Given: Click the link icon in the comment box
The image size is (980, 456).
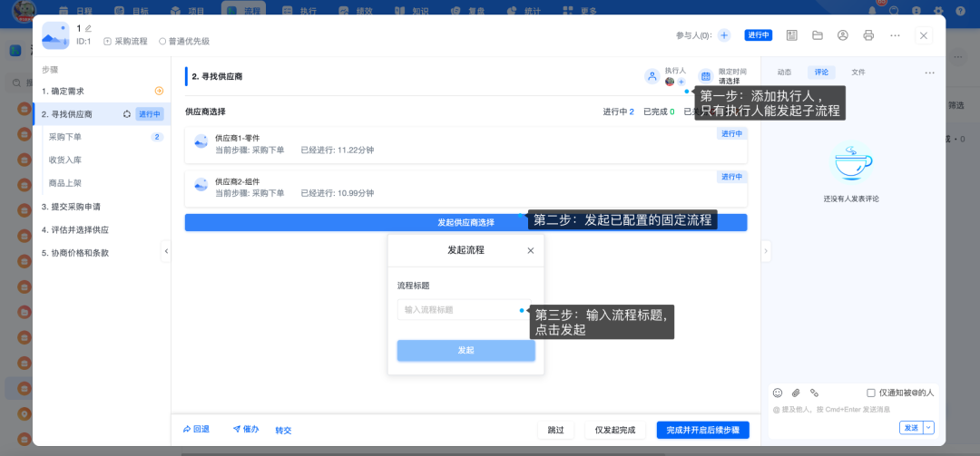Looking at the screenshot, I should tap(814, 393).
